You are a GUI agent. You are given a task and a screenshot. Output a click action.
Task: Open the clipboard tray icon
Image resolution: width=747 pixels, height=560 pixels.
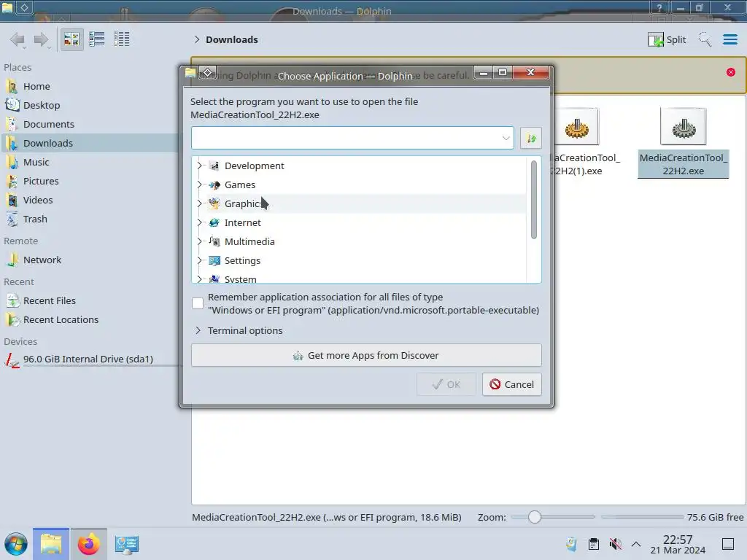click(594, 544)
